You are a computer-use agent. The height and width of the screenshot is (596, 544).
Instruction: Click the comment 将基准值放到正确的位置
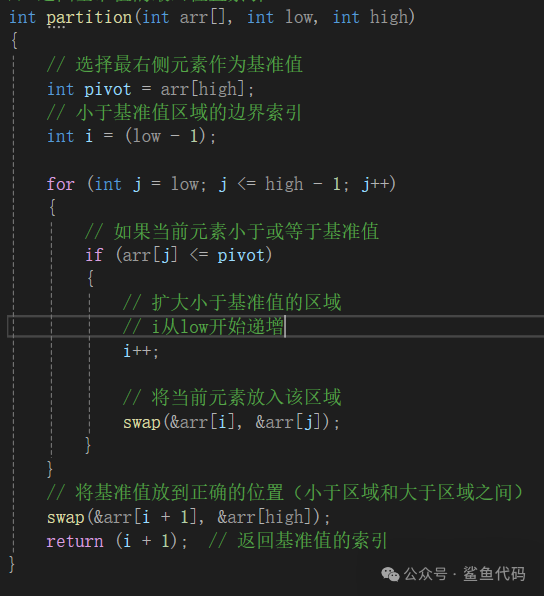coord(285,493)
